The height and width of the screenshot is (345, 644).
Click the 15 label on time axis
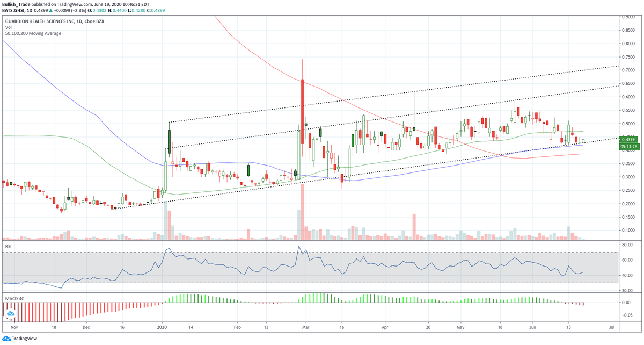click(569, 326)
